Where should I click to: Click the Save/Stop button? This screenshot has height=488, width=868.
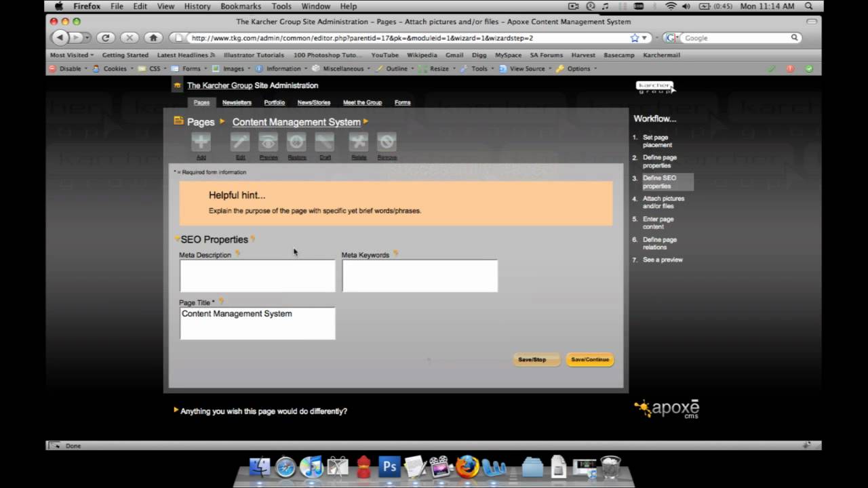tap(536, 360)
